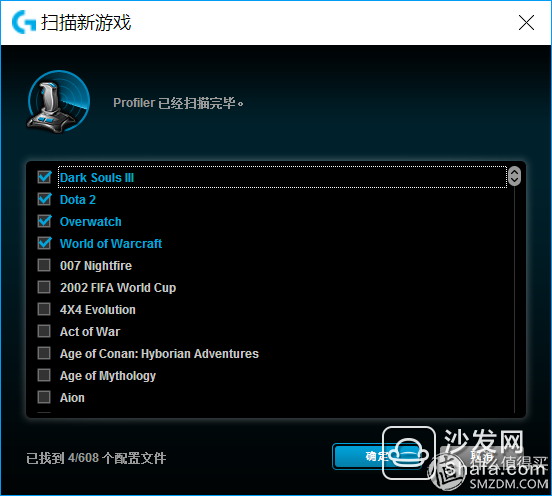552x496 pixels.
Task: Check the 2002 FIFA World Cup box
Action: click(x=44, y=287)
